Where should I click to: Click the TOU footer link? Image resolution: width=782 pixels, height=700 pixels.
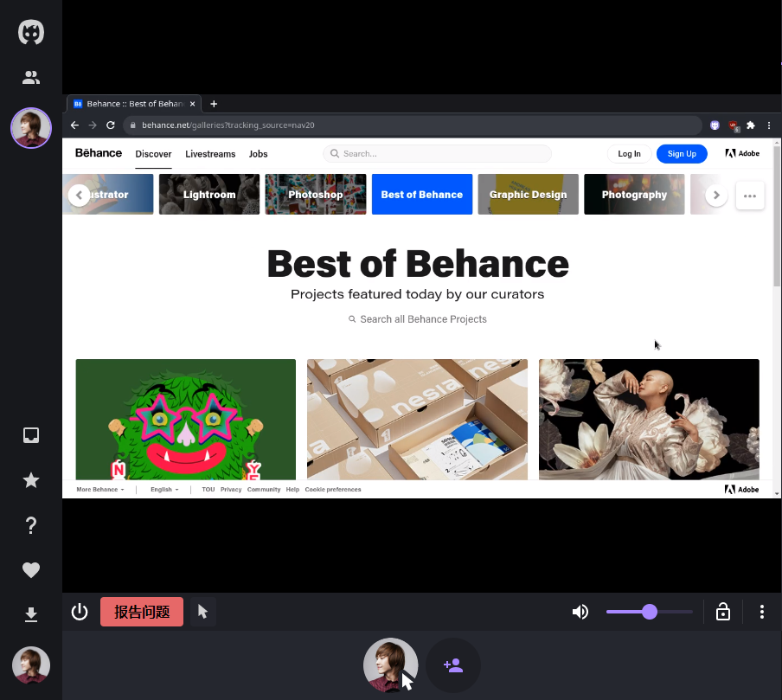click(208, 490)
